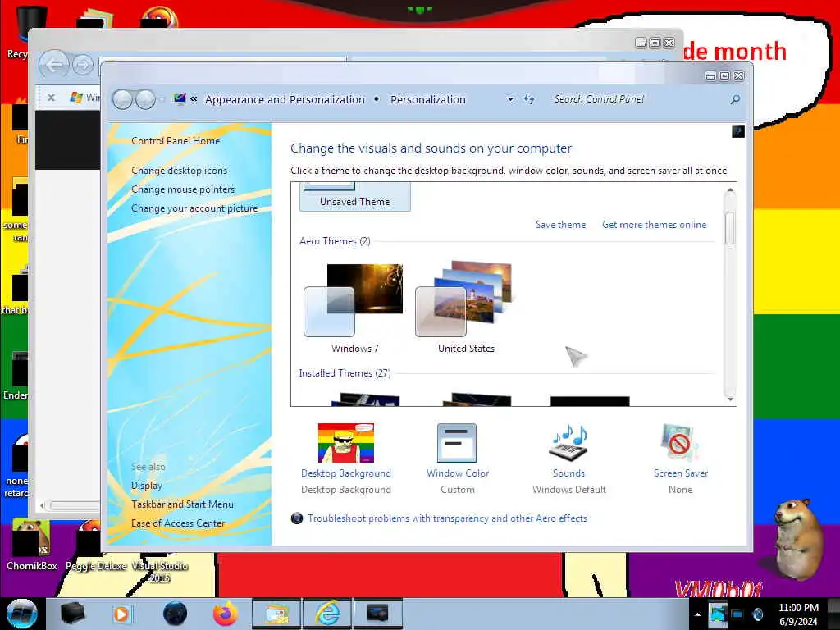Select the United States theme
Screen dimensions: 840x630
[466, 308]
